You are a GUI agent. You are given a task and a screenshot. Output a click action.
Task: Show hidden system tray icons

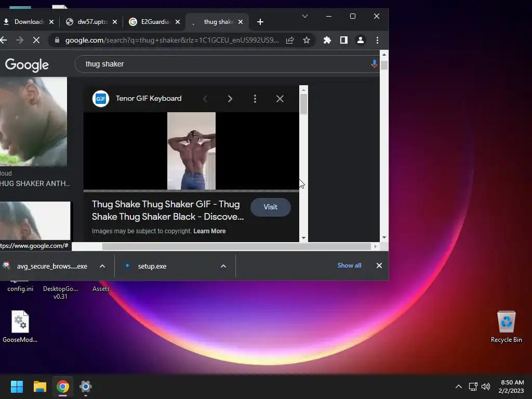point(458,387)
